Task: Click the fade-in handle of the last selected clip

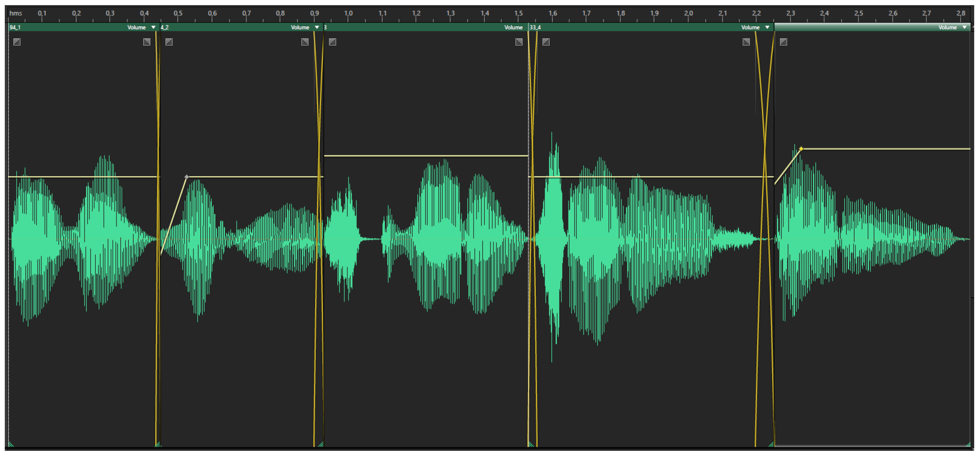Action: [783, 42]
